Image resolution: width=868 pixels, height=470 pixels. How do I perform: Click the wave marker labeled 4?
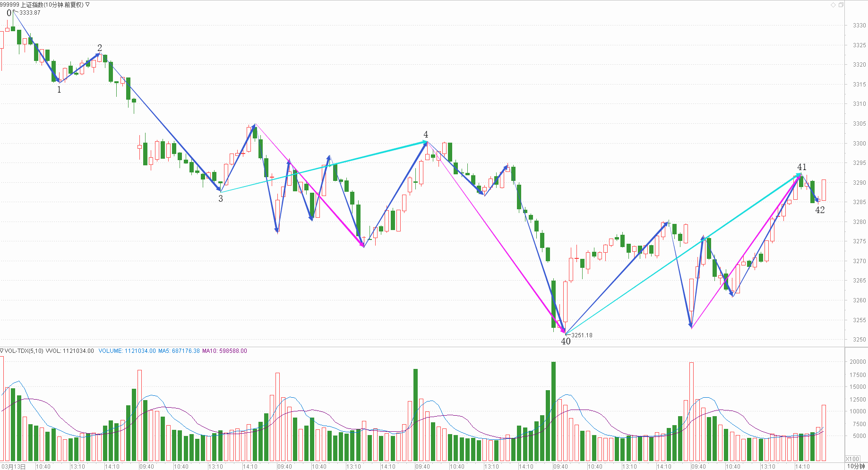[x=426, y=135]
